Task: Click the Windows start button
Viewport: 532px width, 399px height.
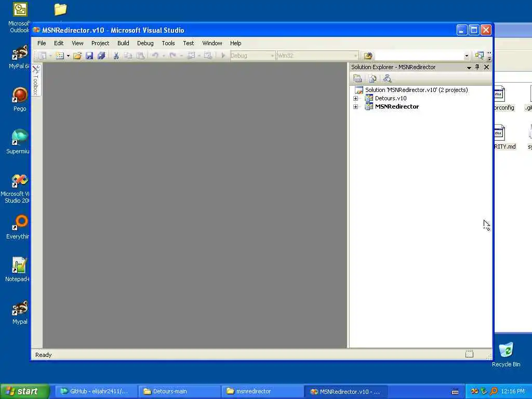Action: coord(24,392)
